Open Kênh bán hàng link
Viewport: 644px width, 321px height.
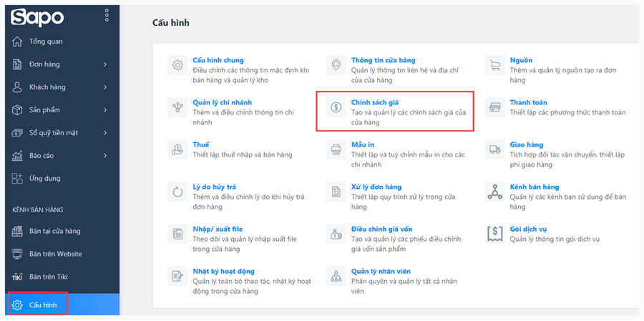click(535, 187)
